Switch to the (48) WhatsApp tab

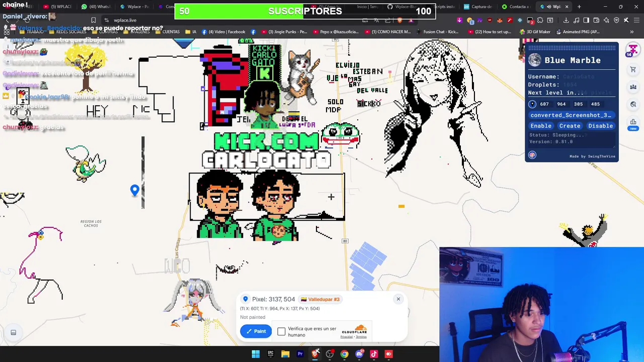96,7
